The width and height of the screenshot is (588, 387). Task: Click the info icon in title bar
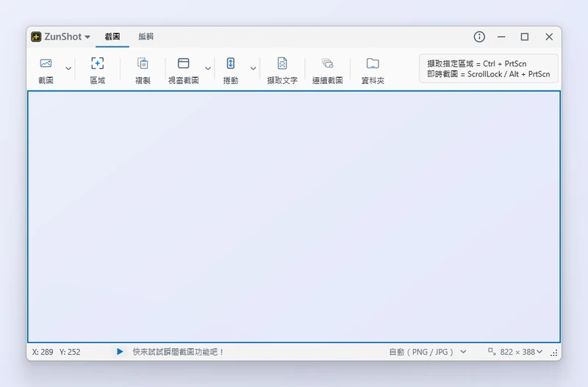pyautogui.click(x=479, y=37)
